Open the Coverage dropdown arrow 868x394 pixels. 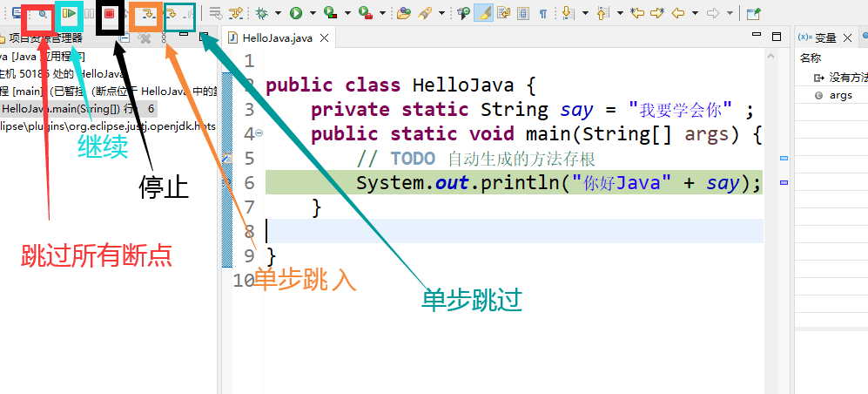pyautogui.click(x=347, y=13)
